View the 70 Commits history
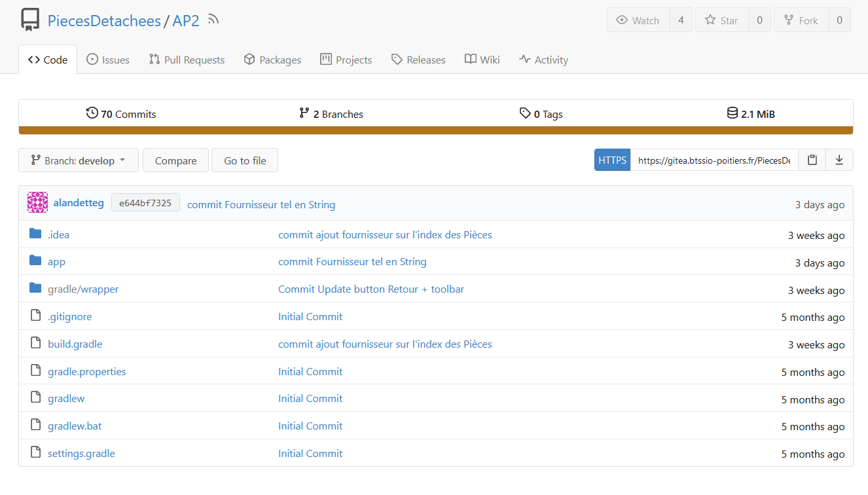 click(x=121, y=114)
